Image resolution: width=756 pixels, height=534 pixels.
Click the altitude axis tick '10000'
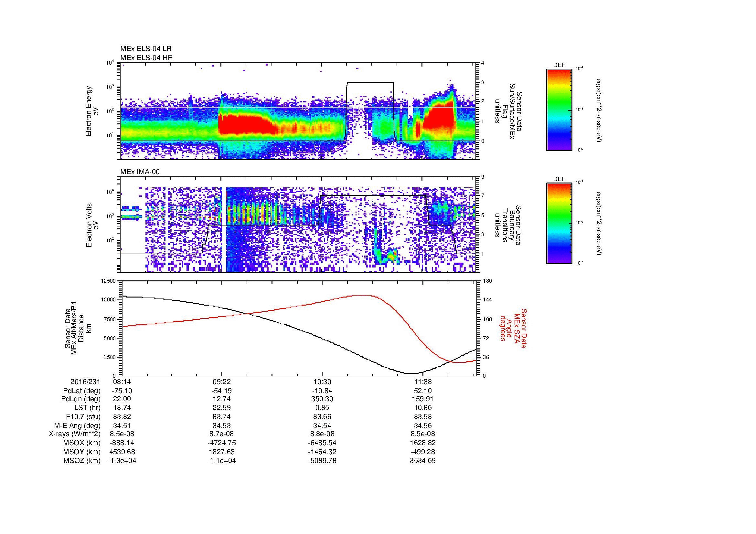(109, 300)
